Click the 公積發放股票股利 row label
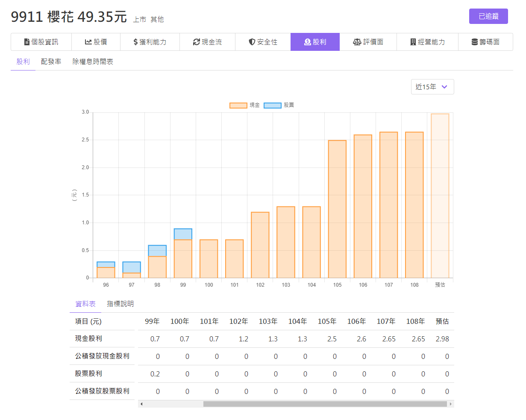Viewport: 526px width, 420px height. pyautogui.click(x=102, y=391)
